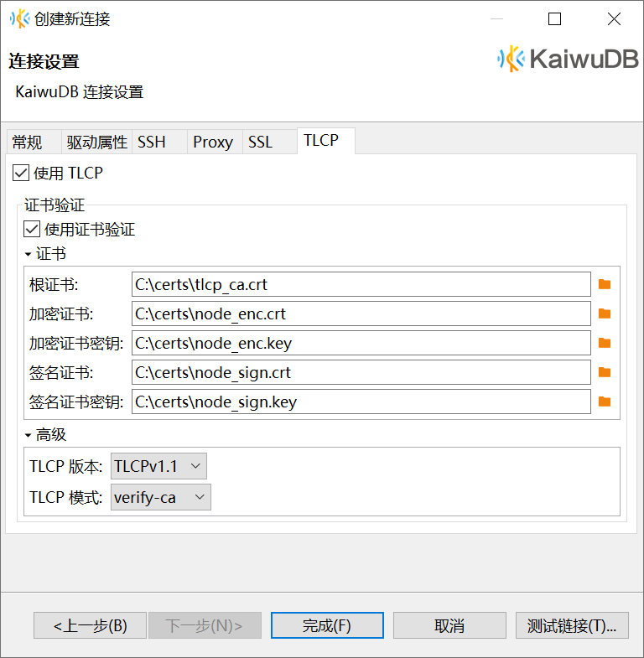Browse folder for root certificate file
The height and width of the screenshot is (658, 644).
(605, 284)
